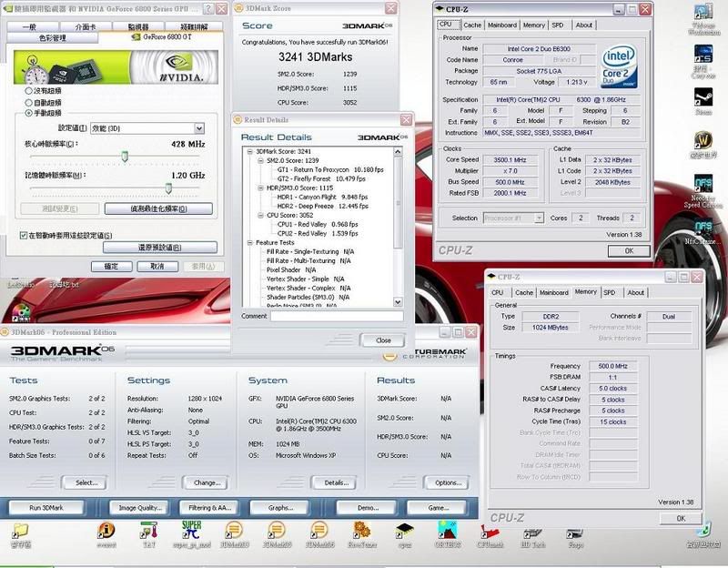Click the Result Details scrollbar up arrow
The image size is (728, 568).
point(398,151)
